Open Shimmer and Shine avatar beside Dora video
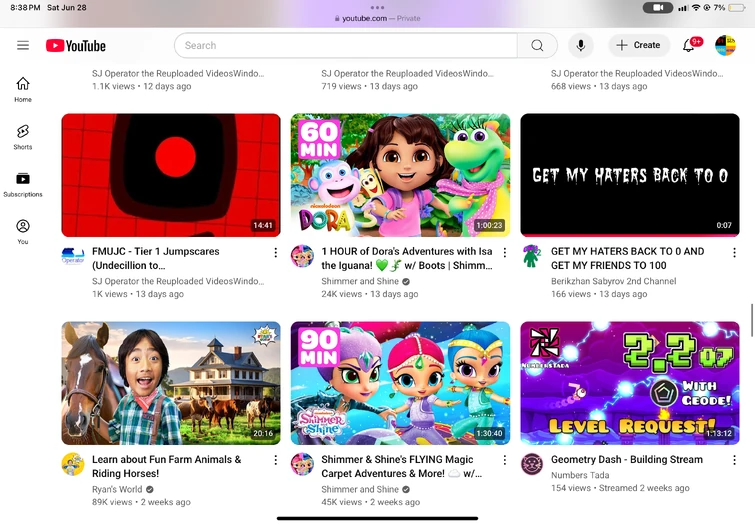Image resolution: width=755 pixels, height=525 pixels. (302, 256)
